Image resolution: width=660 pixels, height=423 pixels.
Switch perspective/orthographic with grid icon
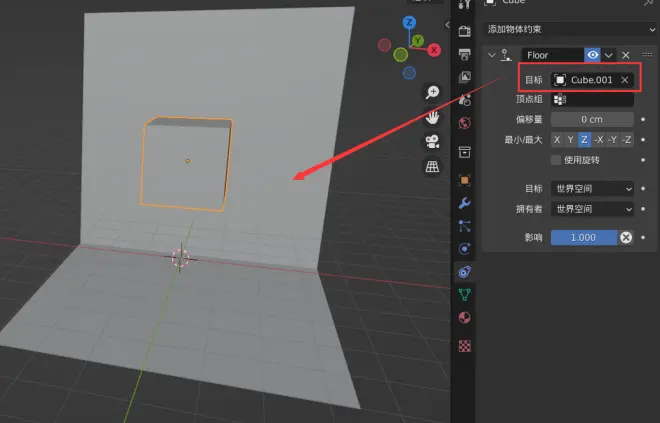pyautogui.click(x=432, y=167)
